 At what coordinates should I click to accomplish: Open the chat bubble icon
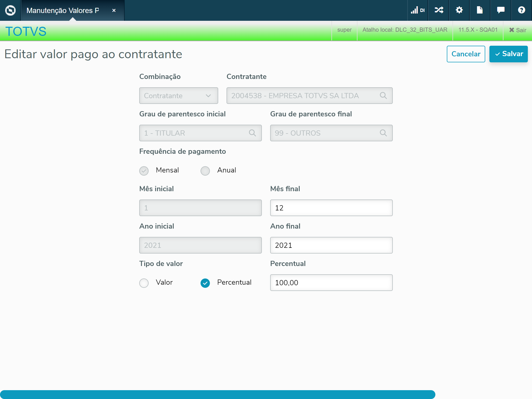coord(501,10)
